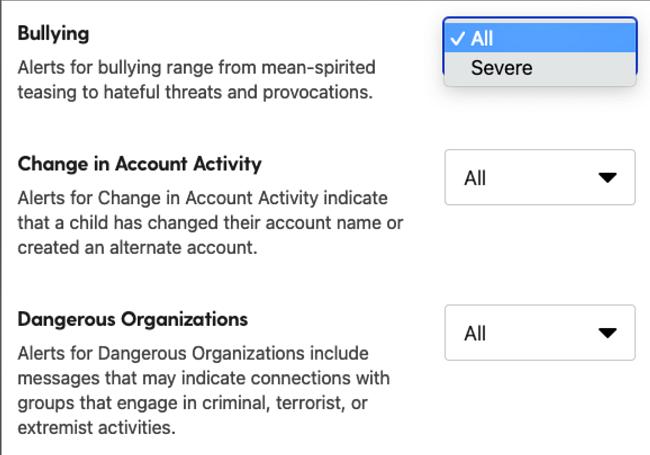The width and height of the screenshot is (650, 455).
Task: Click the Dangerous Organizations description paragraph
Action: pos(204,391)
